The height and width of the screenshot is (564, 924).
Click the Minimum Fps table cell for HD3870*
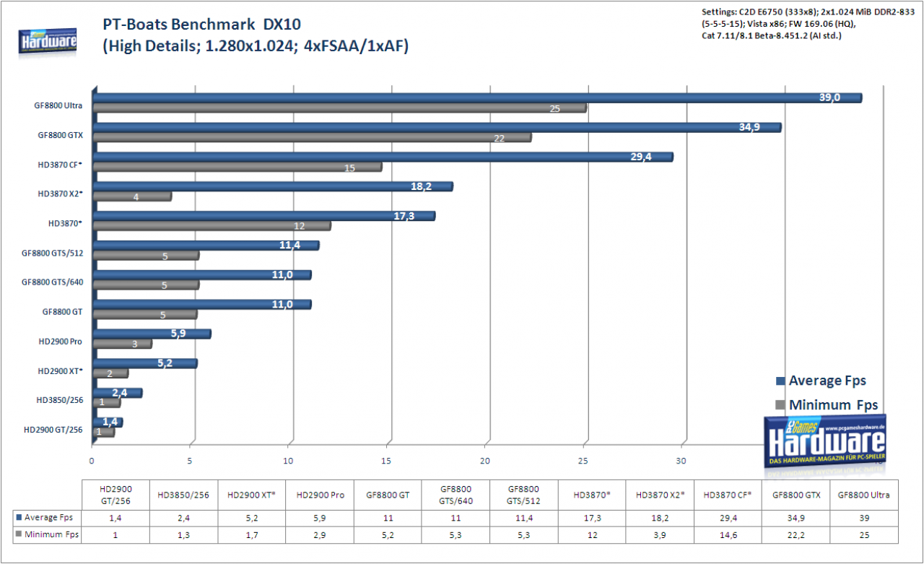(x=592, y=535)
